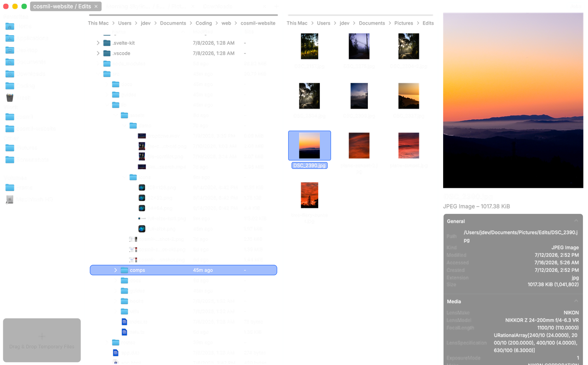Image resolution: width=588 pixels, height=365 pixels.
Task: Select the DSC_2157.jpg forest thumbnail
Action: pos(309,46)
